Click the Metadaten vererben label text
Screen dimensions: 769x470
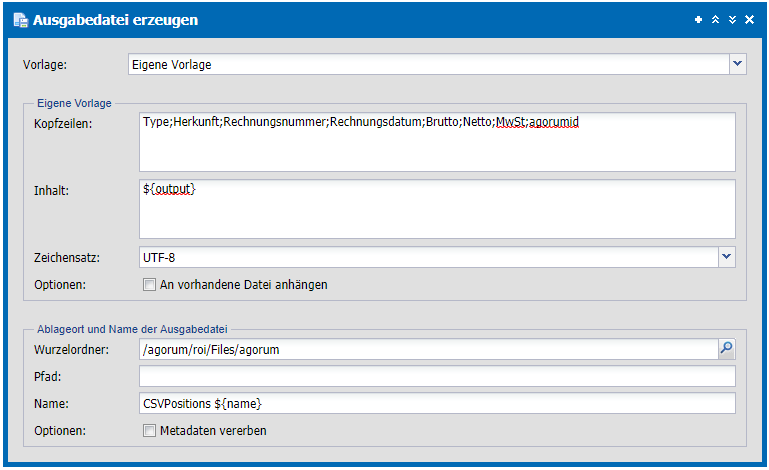[213, 431]
